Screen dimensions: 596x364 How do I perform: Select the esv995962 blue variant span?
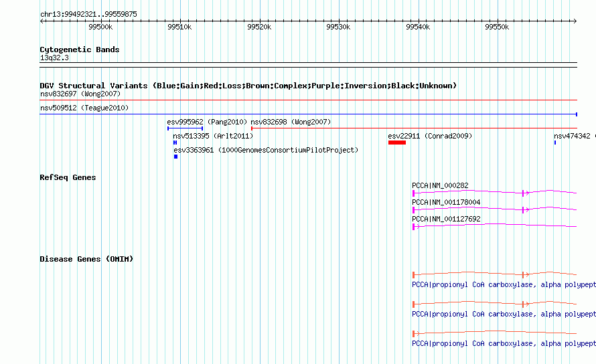coord(185,128)
